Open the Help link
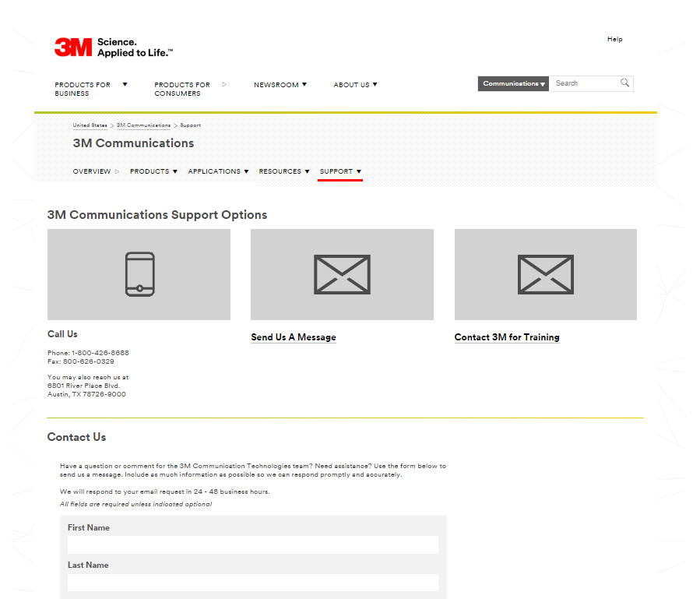The height and width of the screenshot is (599, 700). 614,39
